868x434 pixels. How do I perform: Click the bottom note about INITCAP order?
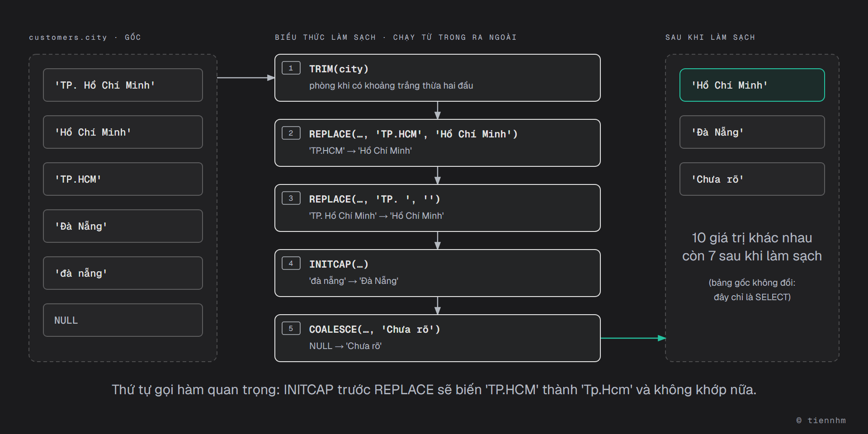(x=434, y=389)
